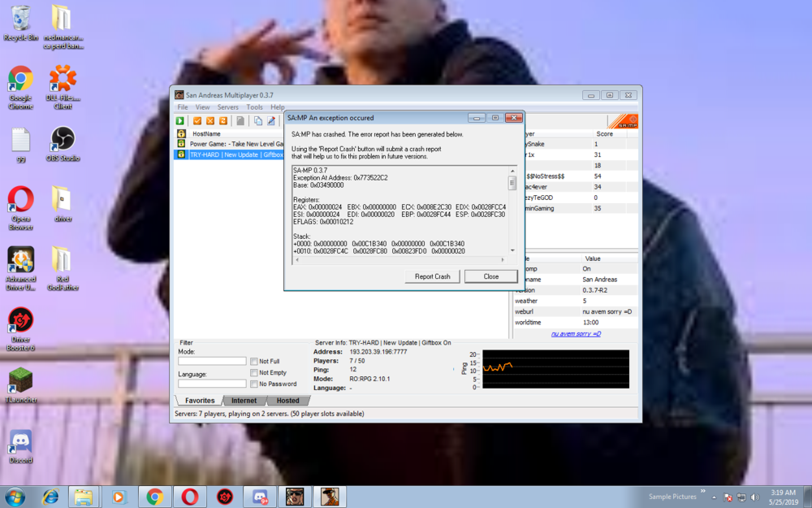Click the Mode filter input field
812x508 pixels.
(212, 361)
